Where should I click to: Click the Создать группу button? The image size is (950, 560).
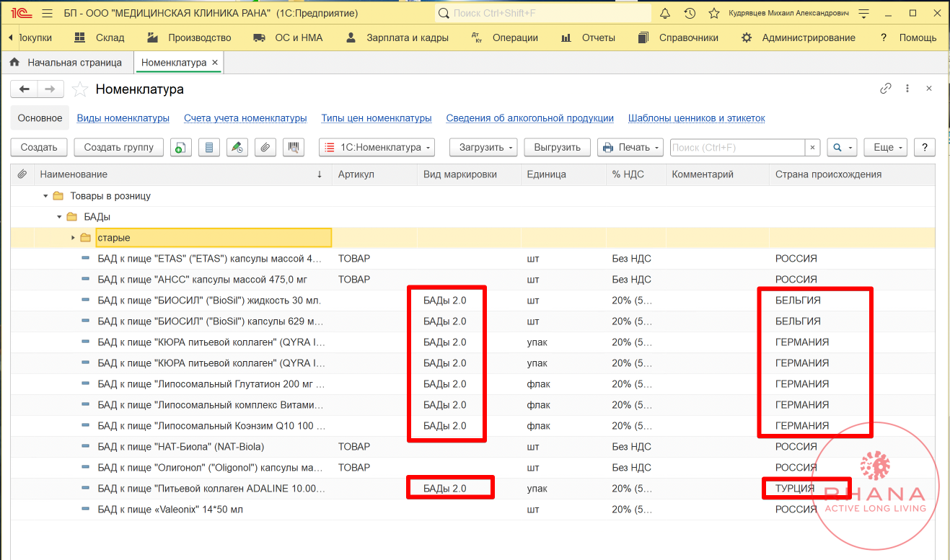coord(118,147)
